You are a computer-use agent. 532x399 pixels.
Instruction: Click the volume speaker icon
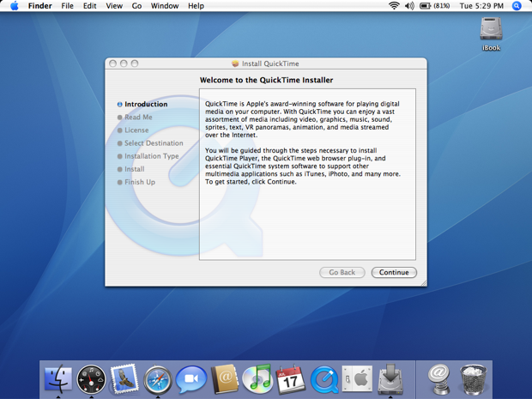[409, 6]
